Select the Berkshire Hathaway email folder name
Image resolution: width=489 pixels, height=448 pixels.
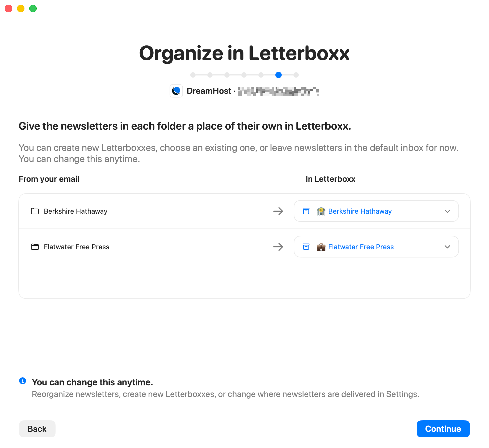coord(76,211)
